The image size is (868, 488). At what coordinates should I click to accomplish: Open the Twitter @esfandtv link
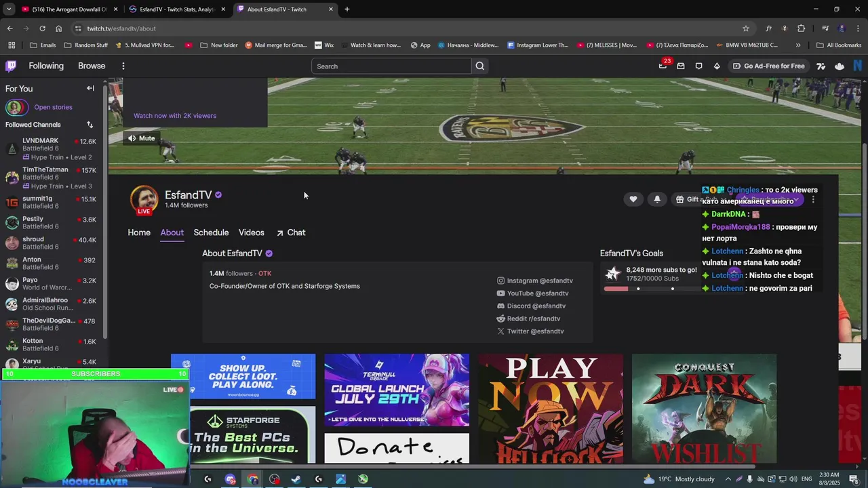530,331
